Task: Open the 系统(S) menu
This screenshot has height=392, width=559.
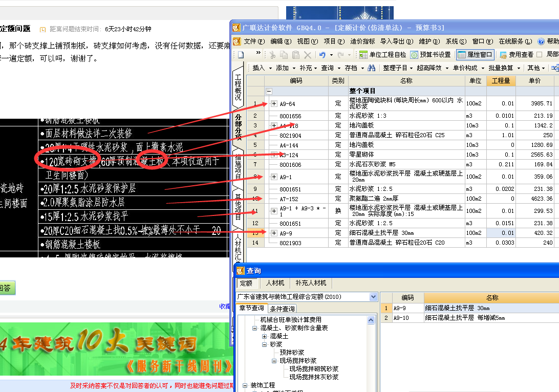Action: 456,41
